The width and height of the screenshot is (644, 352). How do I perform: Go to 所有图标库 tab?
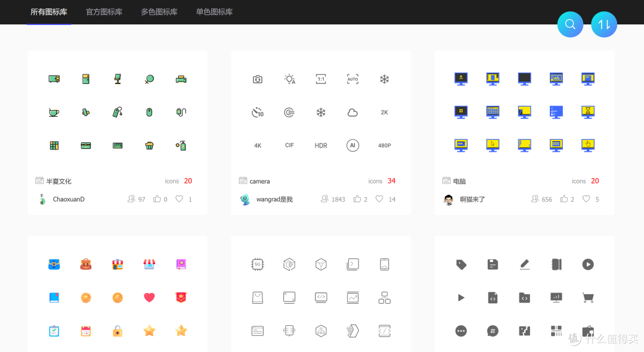49,12
